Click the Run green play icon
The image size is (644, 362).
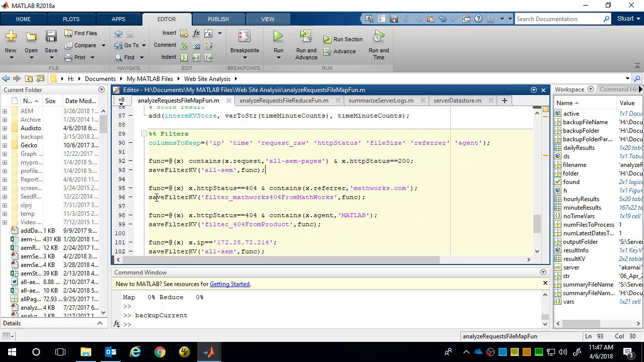(278, 37)
